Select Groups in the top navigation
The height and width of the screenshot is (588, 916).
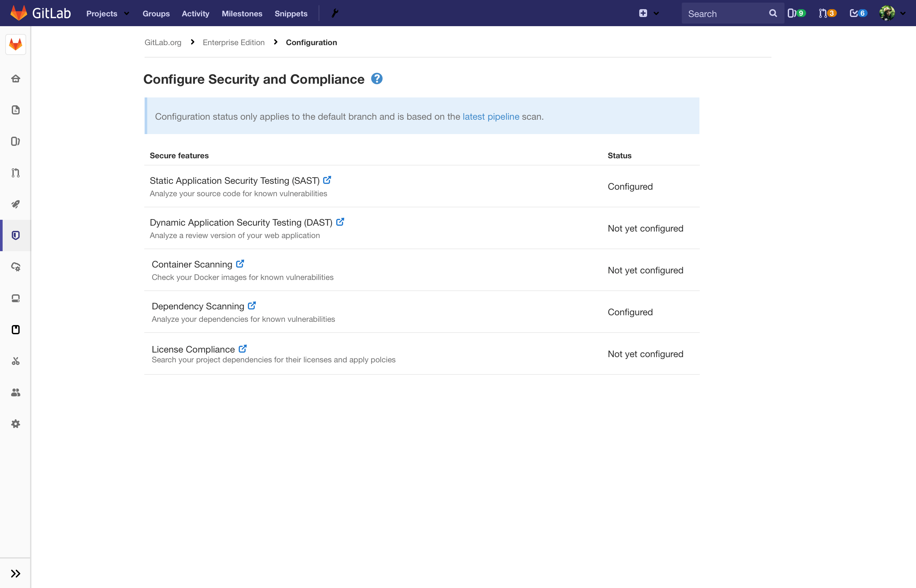pos(155,13)
